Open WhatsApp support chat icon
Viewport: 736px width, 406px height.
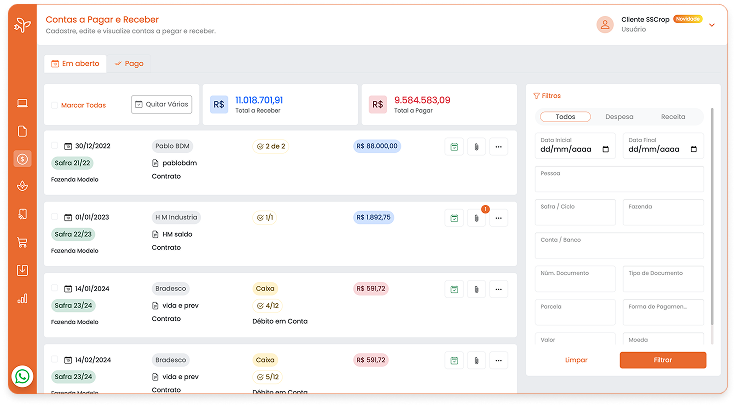point(23,376)
